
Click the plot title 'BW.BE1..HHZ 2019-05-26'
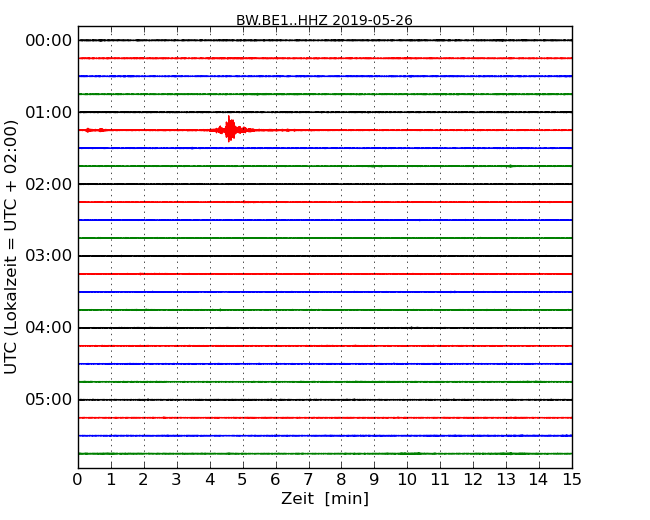click(324, 20)
